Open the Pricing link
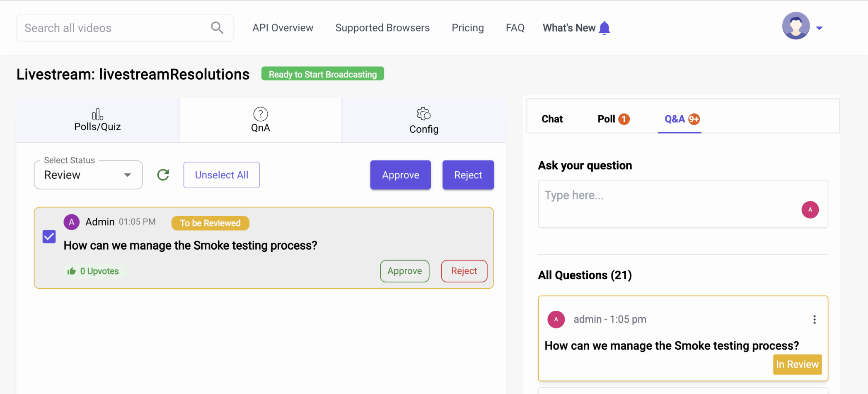Viewport: 868px width, 394px height. point(467,28)
